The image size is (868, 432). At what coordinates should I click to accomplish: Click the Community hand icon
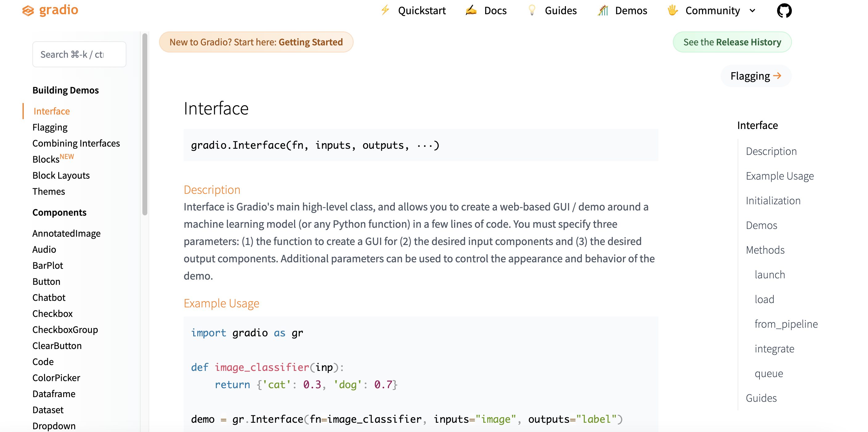[673, 10]
